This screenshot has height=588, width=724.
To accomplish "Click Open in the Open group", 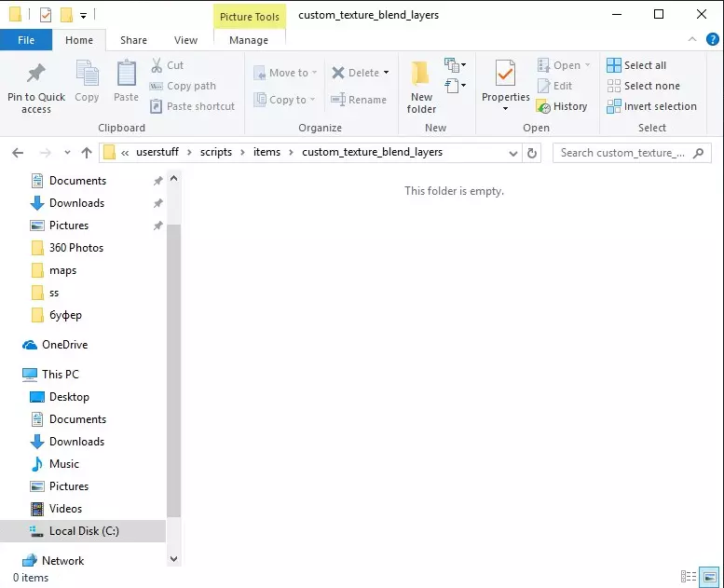I will pyautogui.click(x=564, y=65).
